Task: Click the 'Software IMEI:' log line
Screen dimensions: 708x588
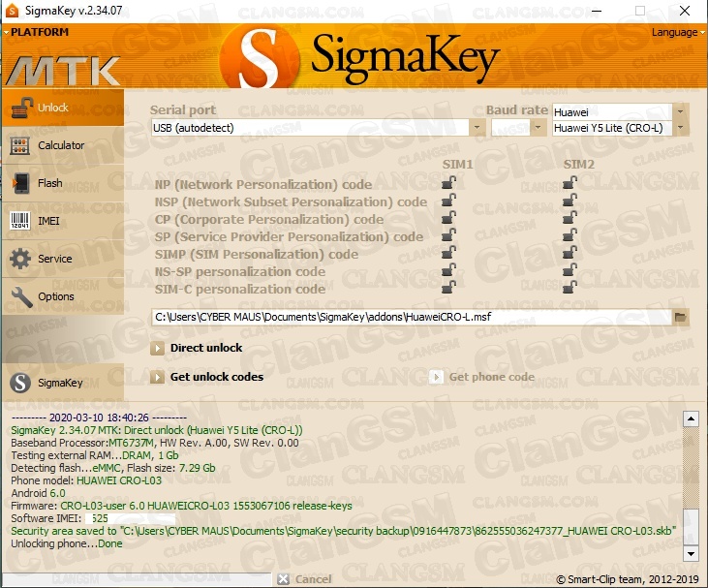Action: pos(93,518)
